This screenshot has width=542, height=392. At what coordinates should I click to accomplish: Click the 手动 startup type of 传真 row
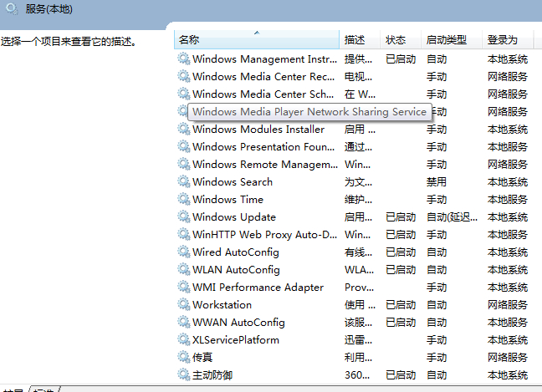coord(437,358)
